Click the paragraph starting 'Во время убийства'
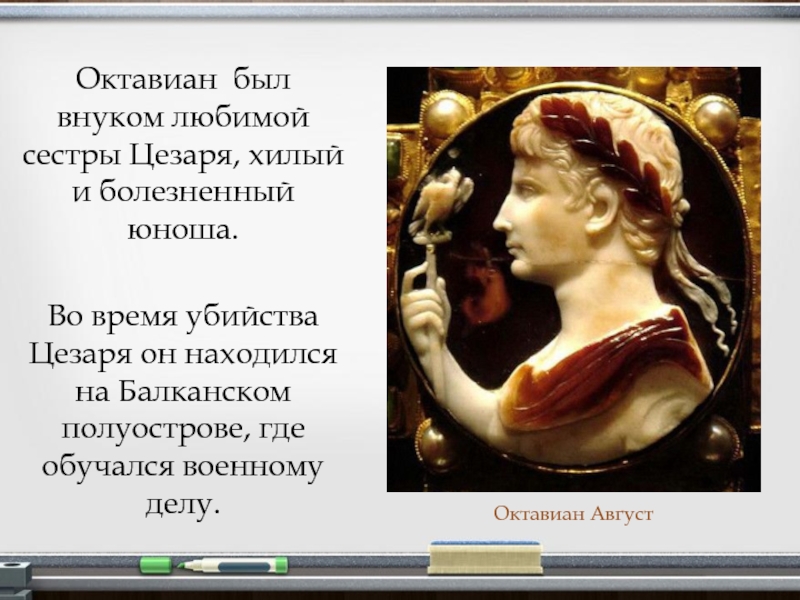 (x=183, y=410)
